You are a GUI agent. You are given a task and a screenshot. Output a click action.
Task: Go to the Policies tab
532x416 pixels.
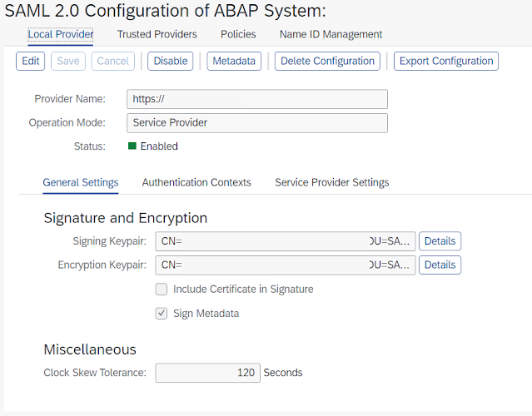(238, 34)
